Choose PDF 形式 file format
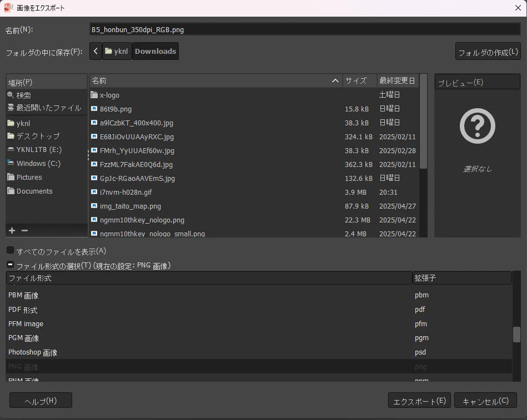 (259, 310)
